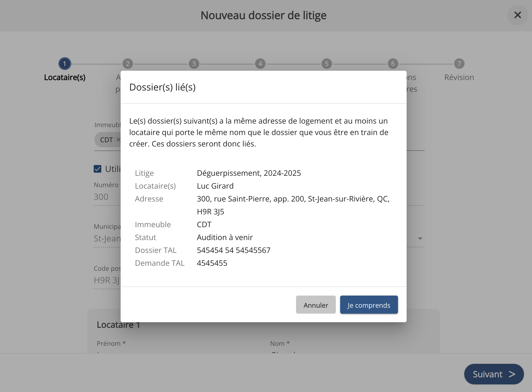
Task: Open the Municipalité dropdown arrow
Action: (x=420, y=238)
